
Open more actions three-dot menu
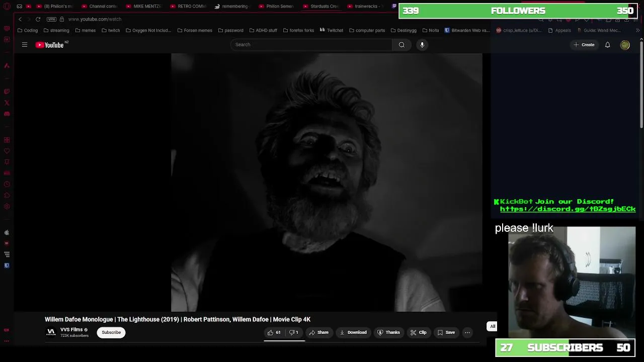467,332
